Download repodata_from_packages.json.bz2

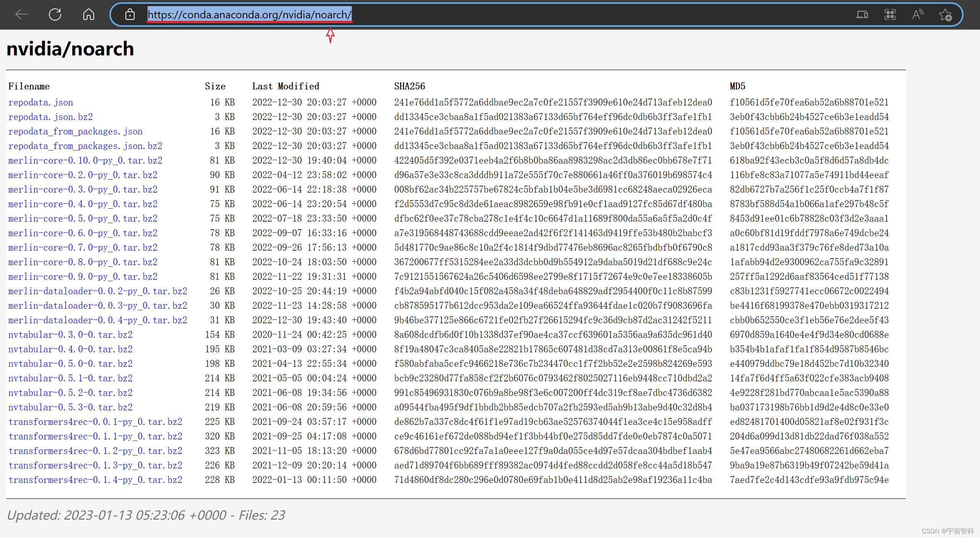85,146
